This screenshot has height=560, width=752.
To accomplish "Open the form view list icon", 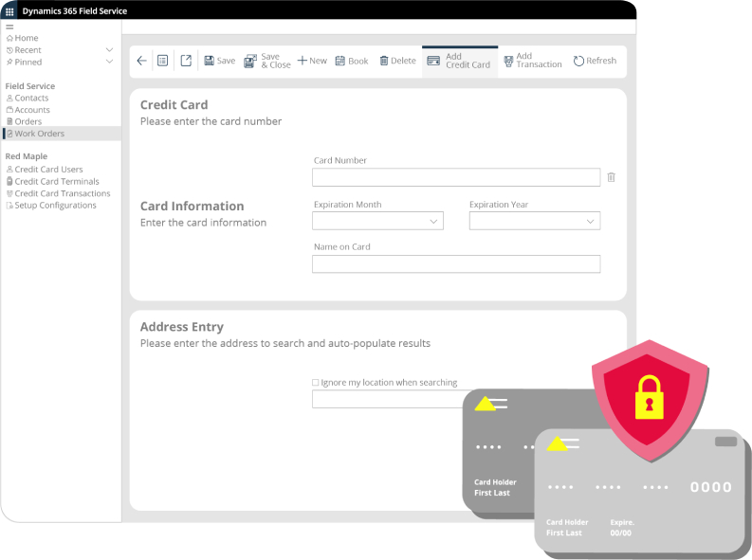I will click(162, 61).
